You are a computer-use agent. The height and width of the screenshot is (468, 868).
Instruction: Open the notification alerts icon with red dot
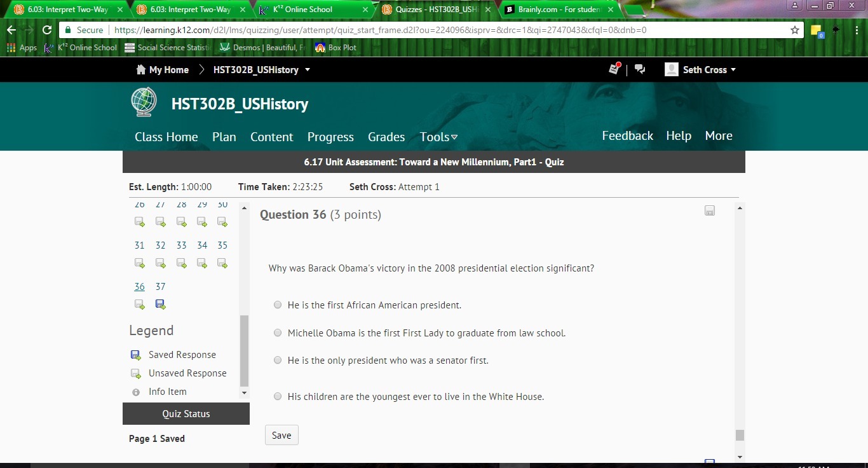pyautogui.click(x=614, y=69)
